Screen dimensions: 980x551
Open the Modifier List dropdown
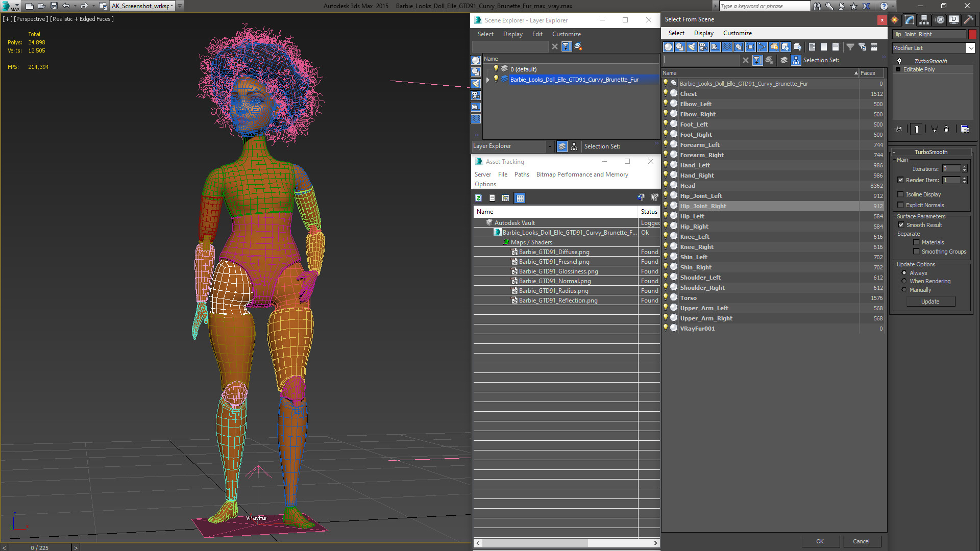(x=970, y=48)
